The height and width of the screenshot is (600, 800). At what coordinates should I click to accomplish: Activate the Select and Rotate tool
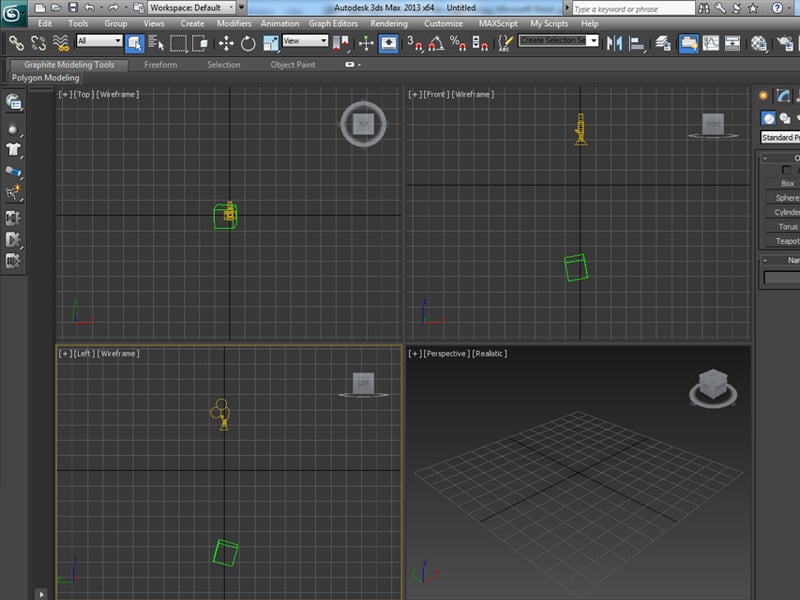[x=248, y=43]
